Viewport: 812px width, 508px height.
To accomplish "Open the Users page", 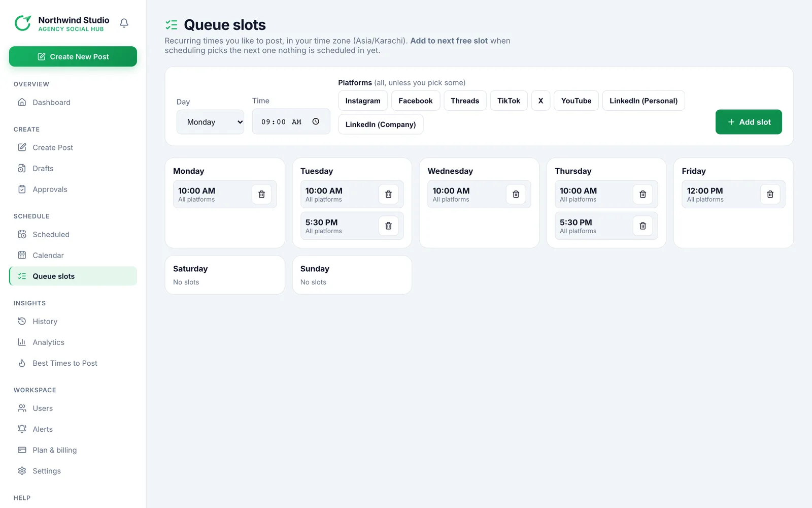I will click(73, 408).
